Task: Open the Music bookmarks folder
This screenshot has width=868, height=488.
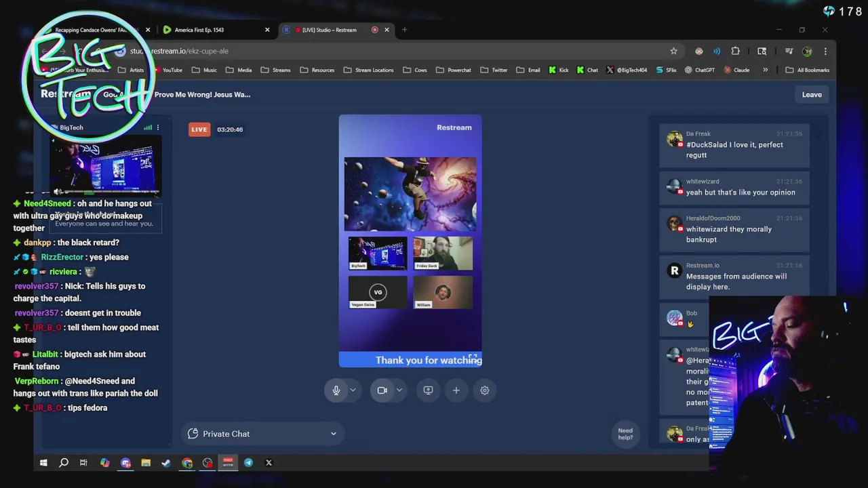Action: 204,70
